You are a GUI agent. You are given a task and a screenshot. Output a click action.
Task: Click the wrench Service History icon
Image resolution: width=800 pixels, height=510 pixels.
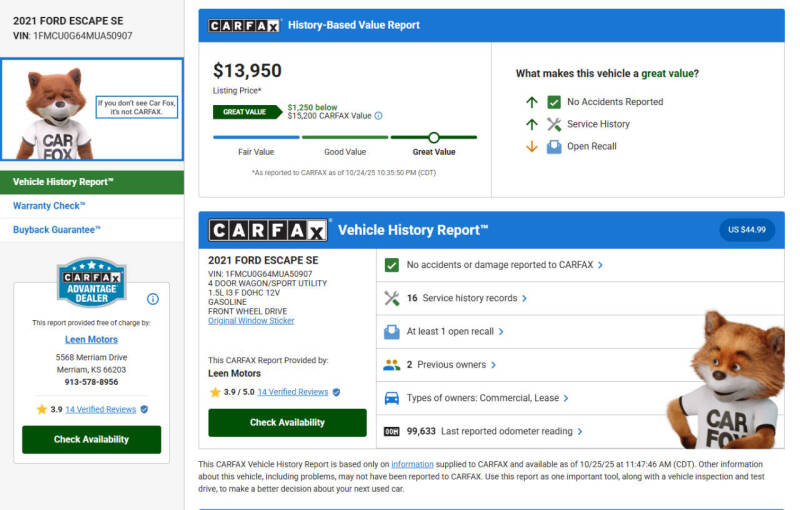[x=554, y=124]
